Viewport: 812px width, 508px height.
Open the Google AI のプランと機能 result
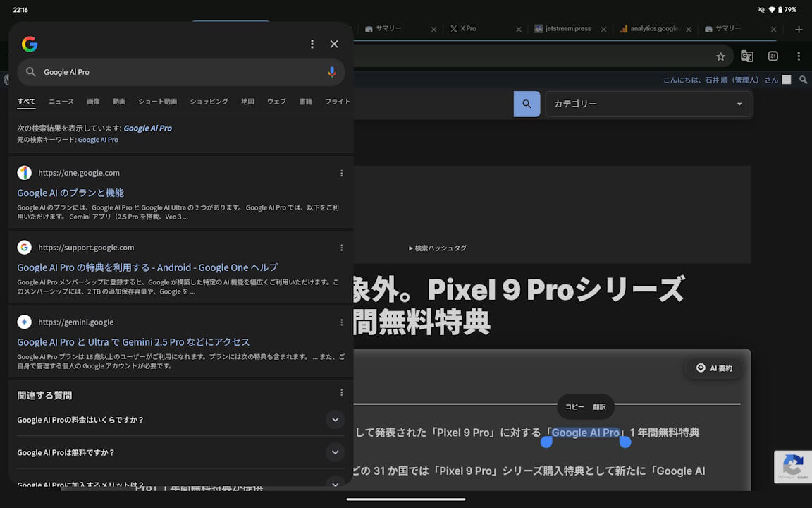[x=70, y=193]
